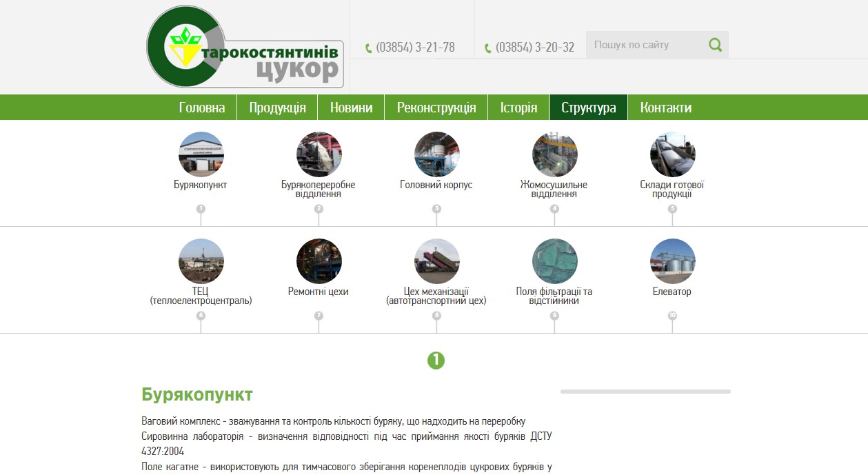Click the Старокостянтинів цукор logo

click(x=245, y=47)
